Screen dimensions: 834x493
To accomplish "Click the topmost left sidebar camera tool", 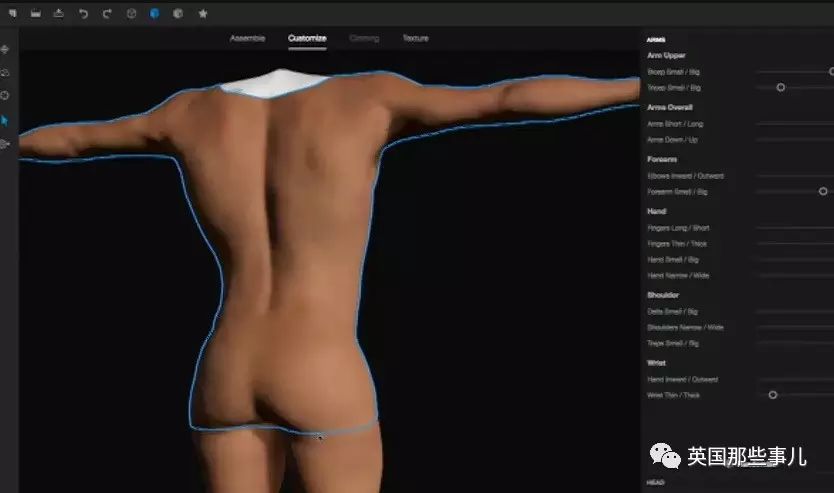I will click(x=5, y=49).
